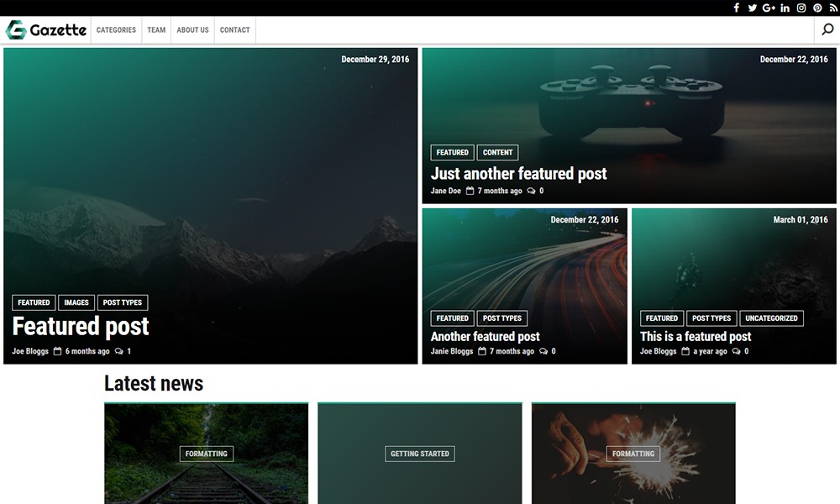Open the Categories menu
The height and width of the screenshot is (504, 840).
click(116, 30)
